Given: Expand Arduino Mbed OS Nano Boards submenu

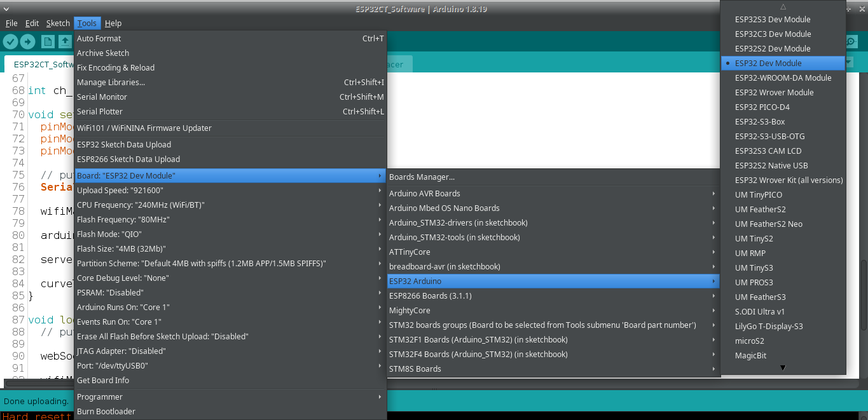Looking at the screenshot, I should pyautogui.click(x=553, y=208).
